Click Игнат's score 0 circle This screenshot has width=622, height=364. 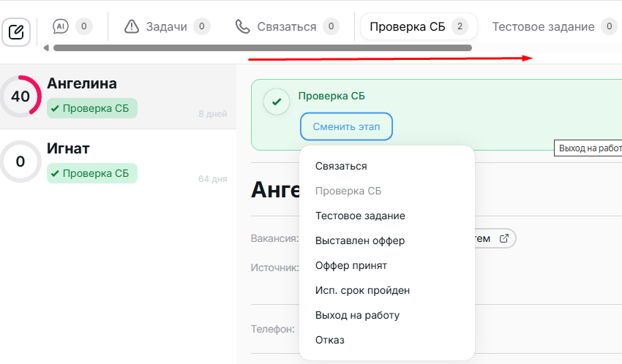click(x=20, y=162)
